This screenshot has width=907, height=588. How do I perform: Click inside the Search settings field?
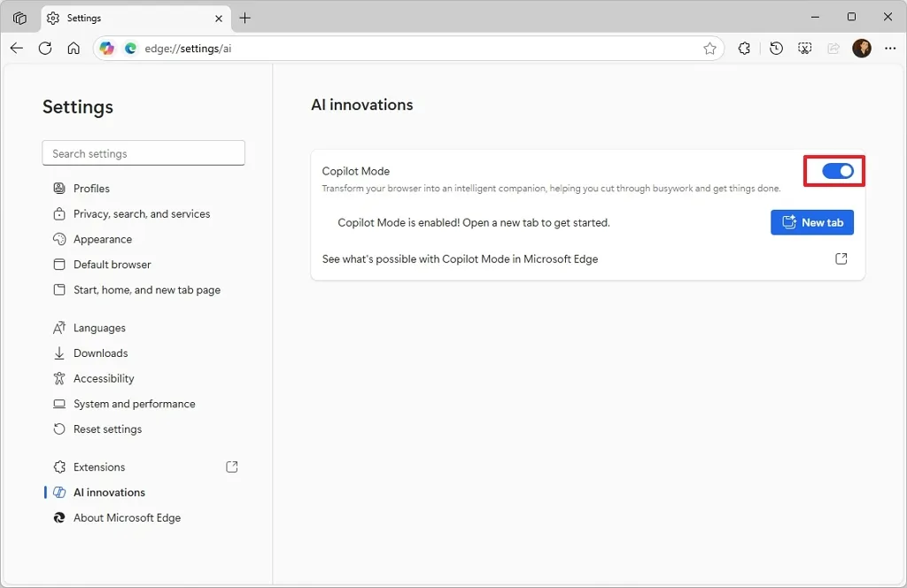click(143, 152)
